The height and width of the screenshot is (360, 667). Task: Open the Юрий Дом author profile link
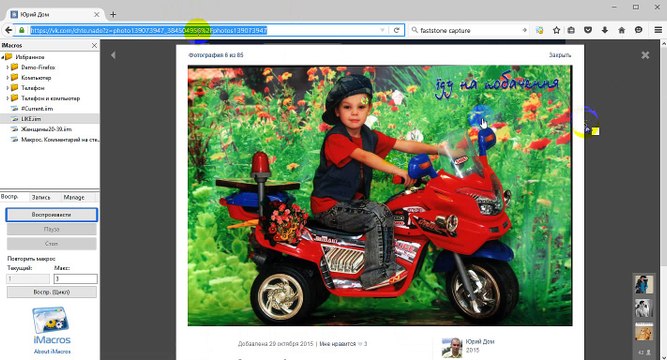tap(480, 341)
